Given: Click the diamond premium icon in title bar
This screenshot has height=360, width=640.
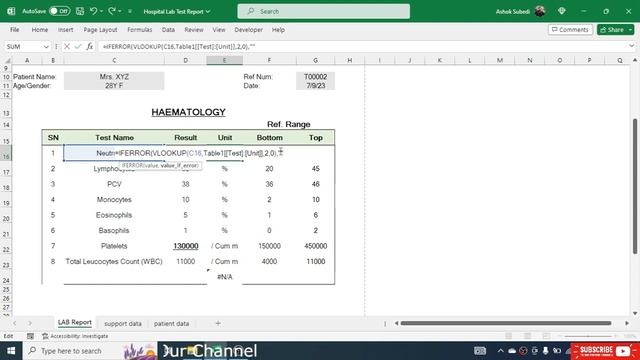Looking at the screenshot, I should click(562, 11).
